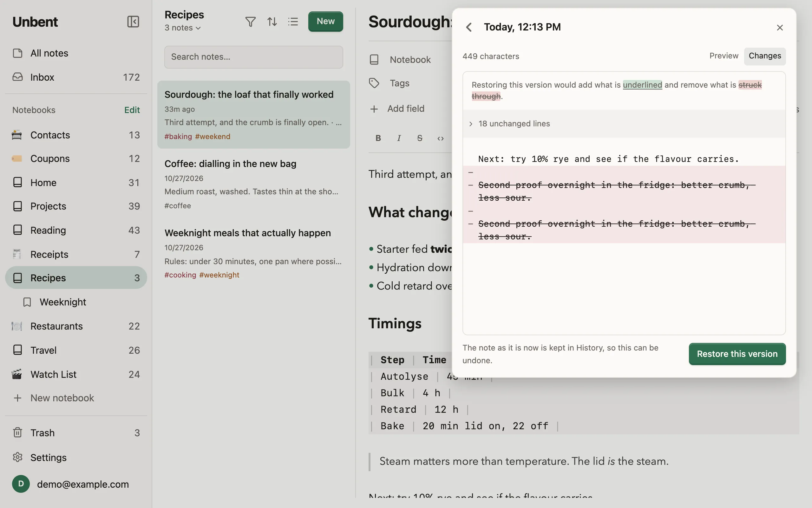Open the Home notebook
812x508 pixels.
pyautogui.click(x=76, y=183)
